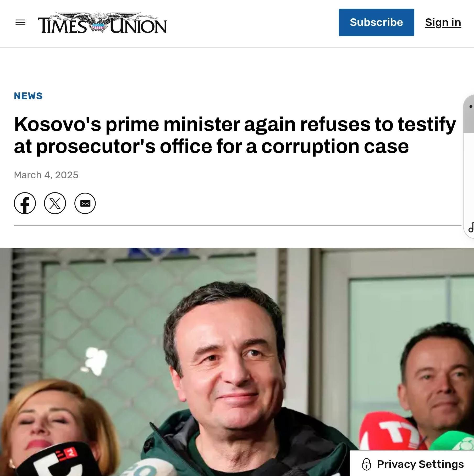This screenshot has width=474, height=476.
Task: Share the article on Facebook
Action: pos(25,203)
